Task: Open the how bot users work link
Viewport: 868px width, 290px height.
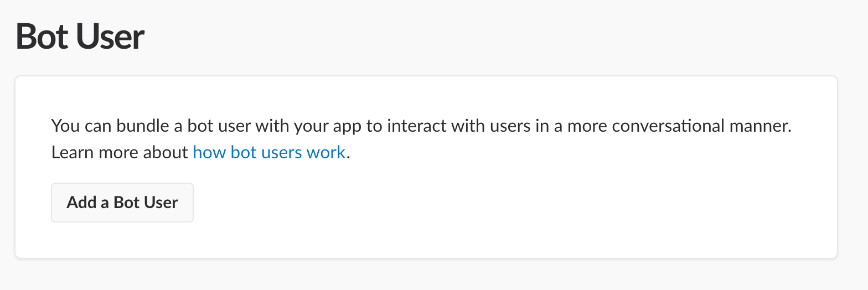Action: point(269,152)
